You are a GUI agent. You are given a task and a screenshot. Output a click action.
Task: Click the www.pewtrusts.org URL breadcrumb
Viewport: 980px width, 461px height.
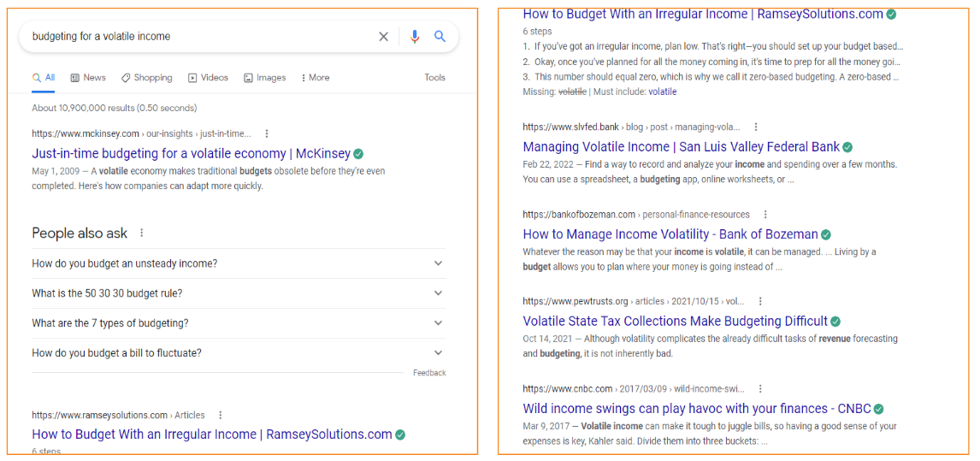(634, 301)
